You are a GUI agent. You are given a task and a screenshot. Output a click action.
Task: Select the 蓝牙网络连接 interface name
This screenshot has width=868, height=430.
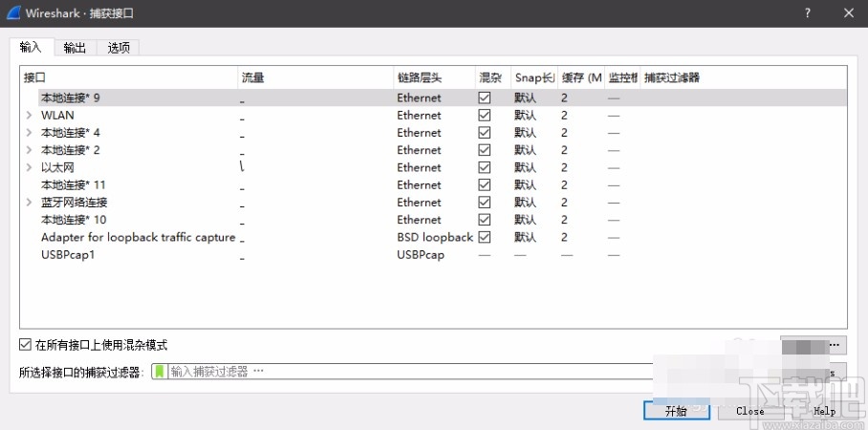pos(75,203)
